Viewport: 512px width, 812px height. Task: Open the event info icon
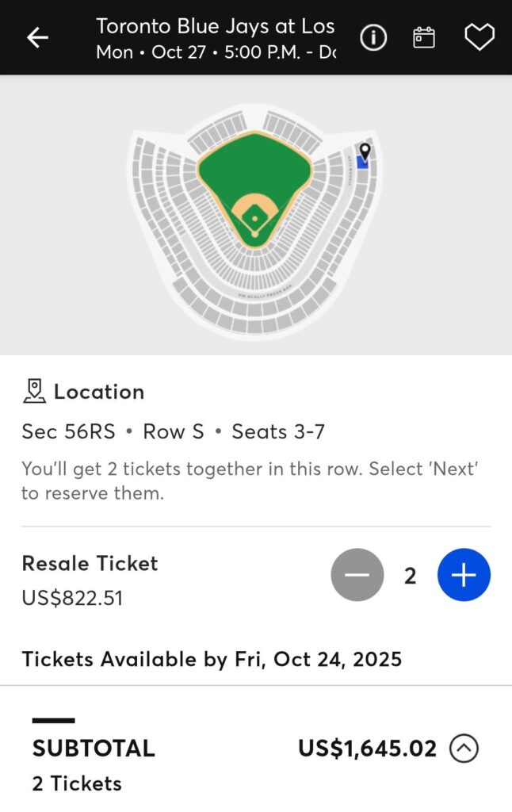click(x=373, y=37)
